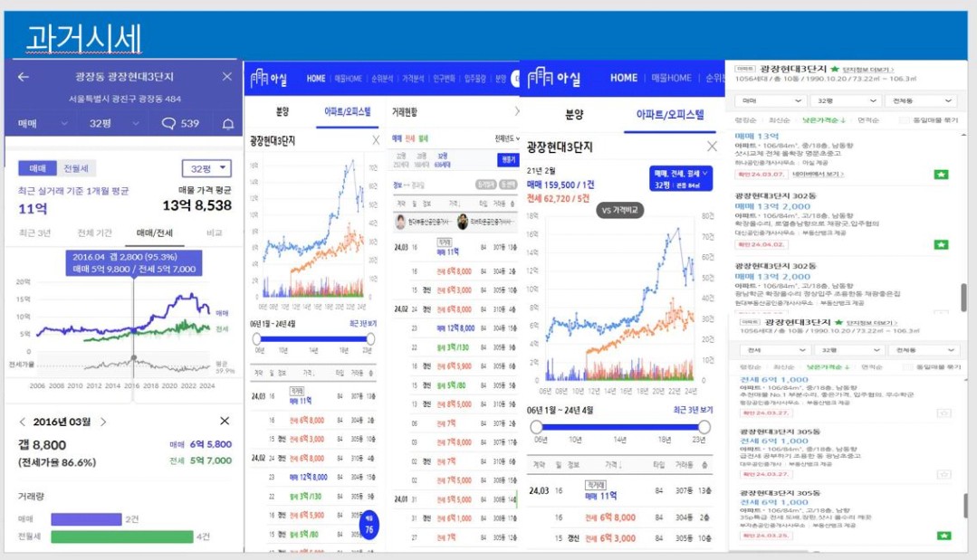Screen dimensions: 977x560
Task: Open the outlined 32평 size dropdown box
Action: pyautogui.click(x=206, y=168)
